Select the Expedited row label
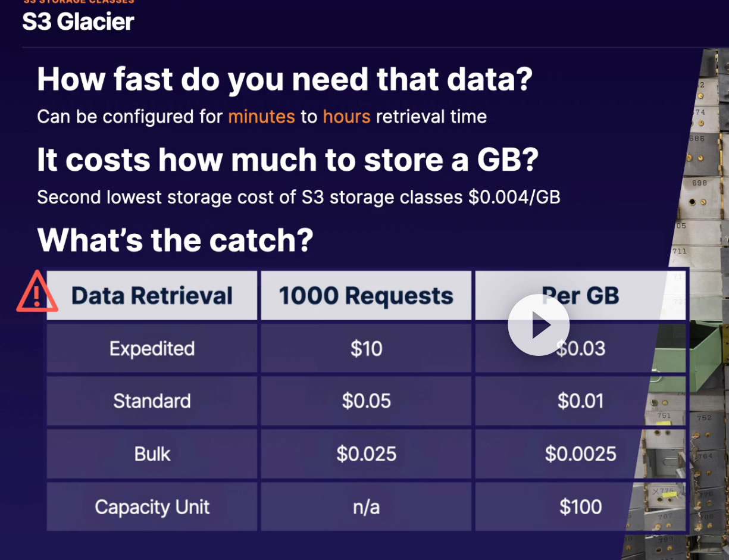The image size is (729, 560). click(152, 348)
